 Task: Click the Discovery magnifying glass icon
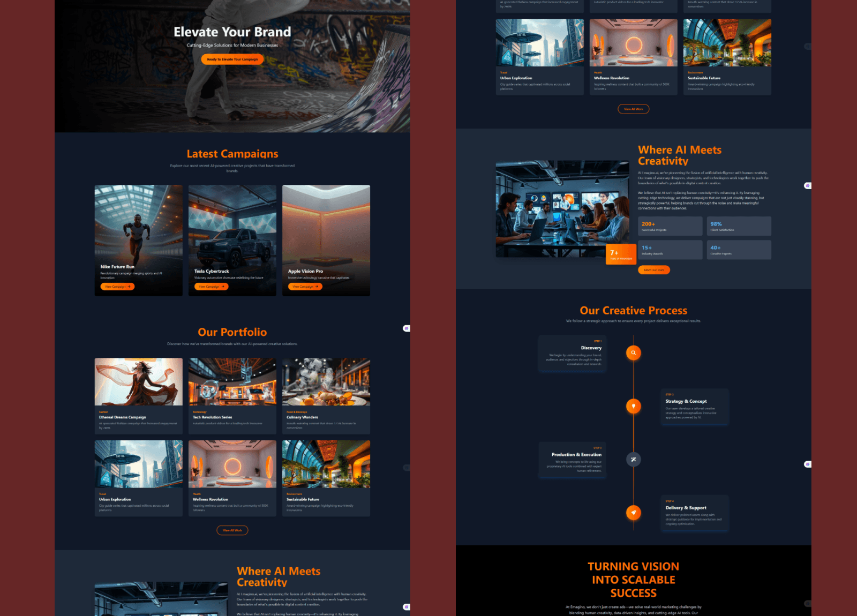[x=634, y=352]
